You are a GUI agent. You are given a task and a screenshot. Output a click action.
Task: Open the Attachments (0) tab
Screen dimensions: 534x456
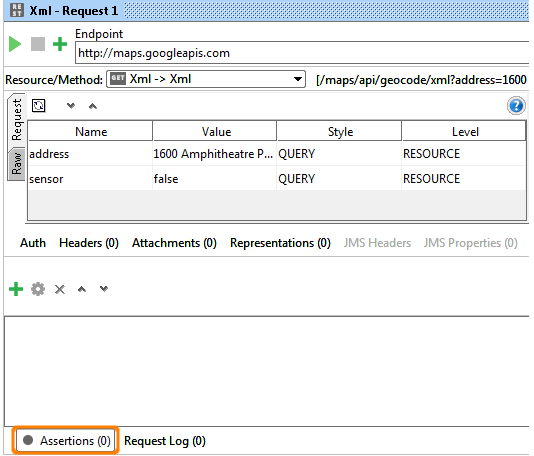coord(174,243)
